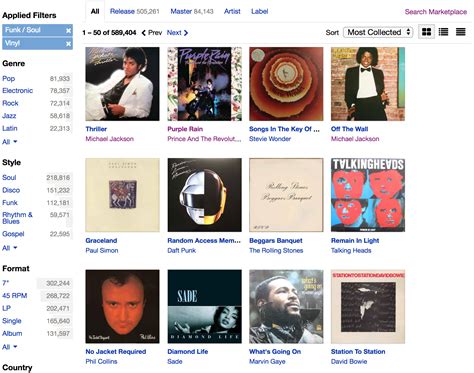The width and height of the screenshot is (474, 373).
Task: Click the Next page chevron arrow
Action: (x=186, y=33)
